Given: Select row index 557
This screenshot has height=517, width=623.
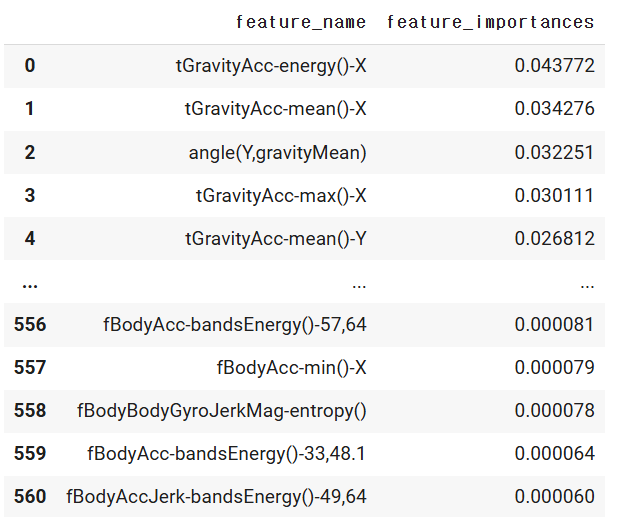Looking at the screenshot, I should [x=30, y=367].
